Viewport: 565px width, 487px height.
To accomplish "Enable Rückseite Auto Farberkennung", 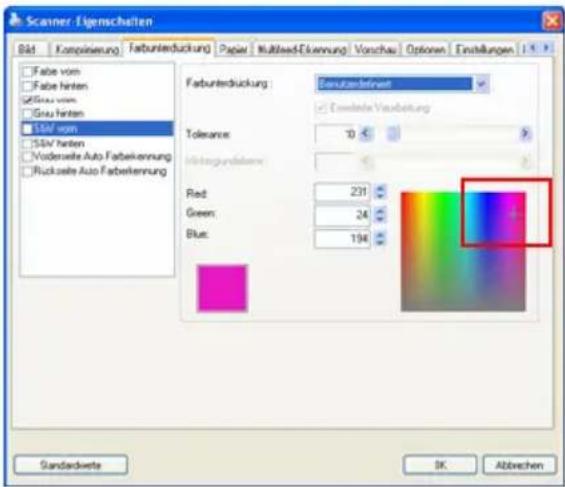I will pyautogui.click(x=27, y=171).
